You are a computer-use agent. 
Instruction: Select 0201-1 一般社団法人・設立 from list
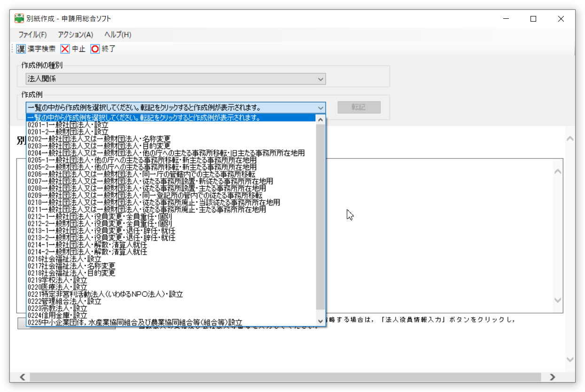[x=68, y=125]
